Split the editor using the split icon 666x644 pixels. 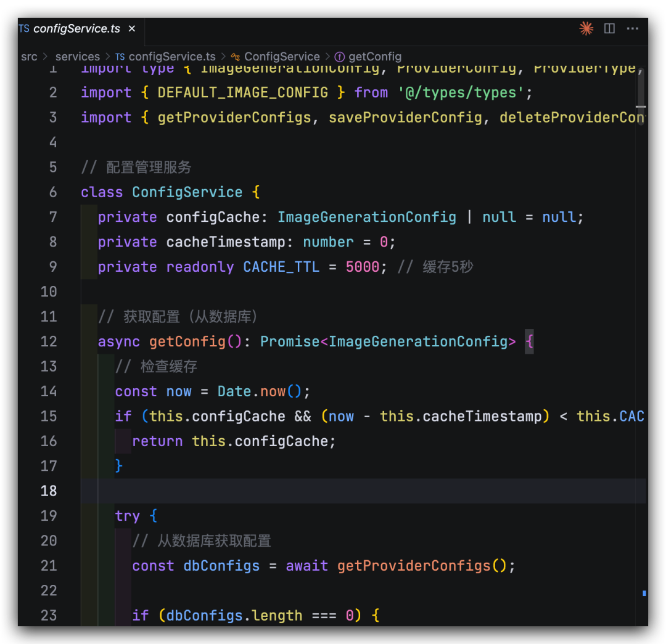point(609,28)
